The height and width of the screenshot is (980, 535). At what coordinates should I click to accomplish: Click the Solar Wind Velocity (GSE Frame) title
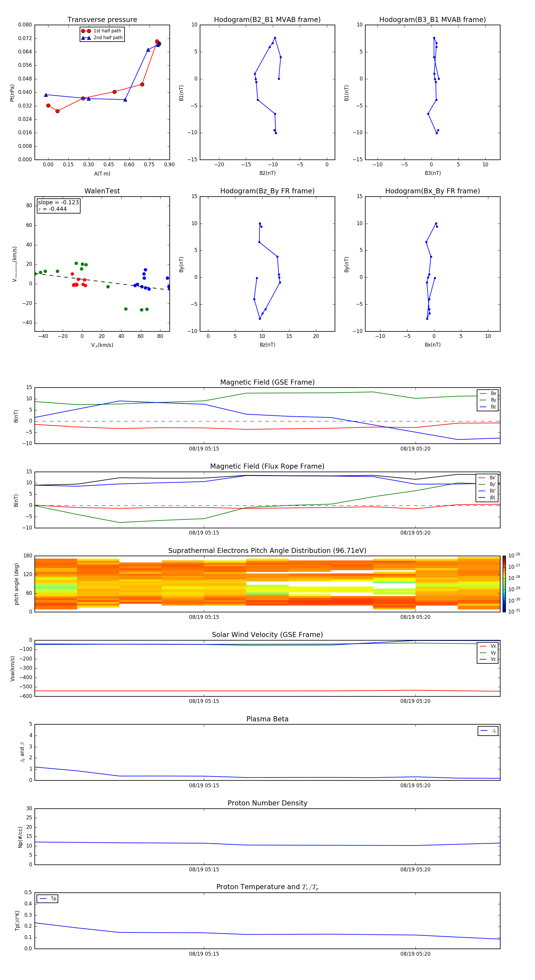[x=267, y=635]
